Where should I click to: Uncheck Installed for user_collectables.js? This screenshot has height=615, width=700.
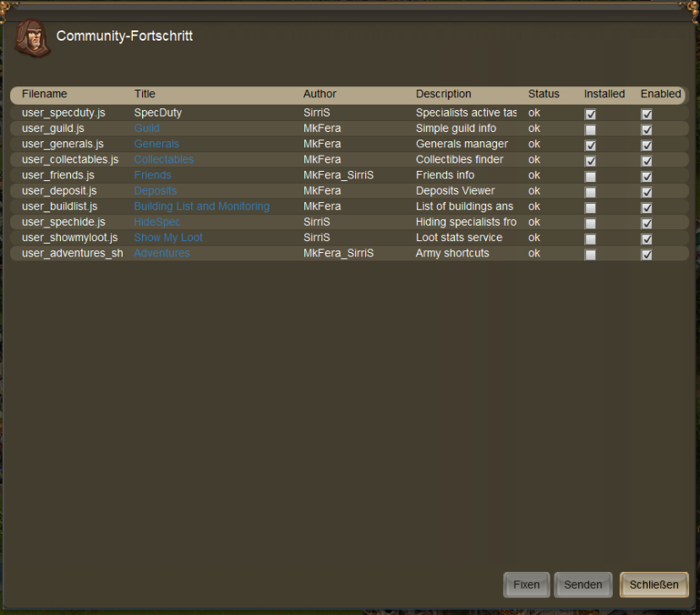[590, 162]
